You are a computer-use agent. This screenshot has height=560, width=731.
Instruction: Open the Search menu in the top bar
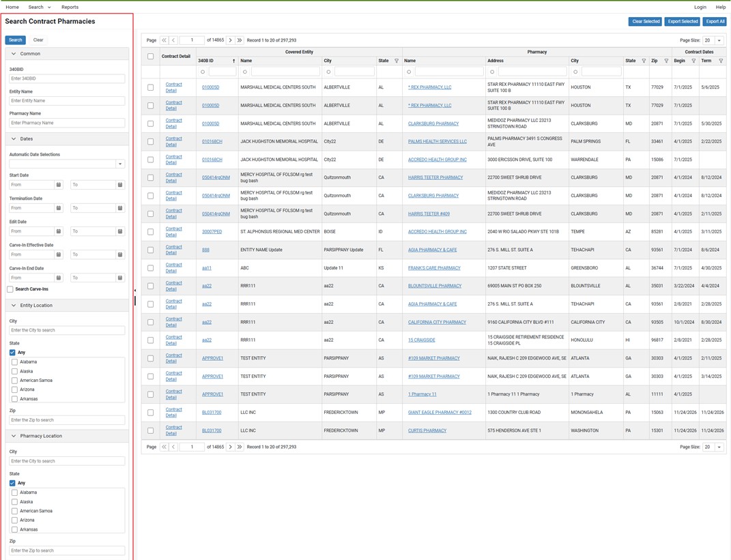(x=39, y=7)
